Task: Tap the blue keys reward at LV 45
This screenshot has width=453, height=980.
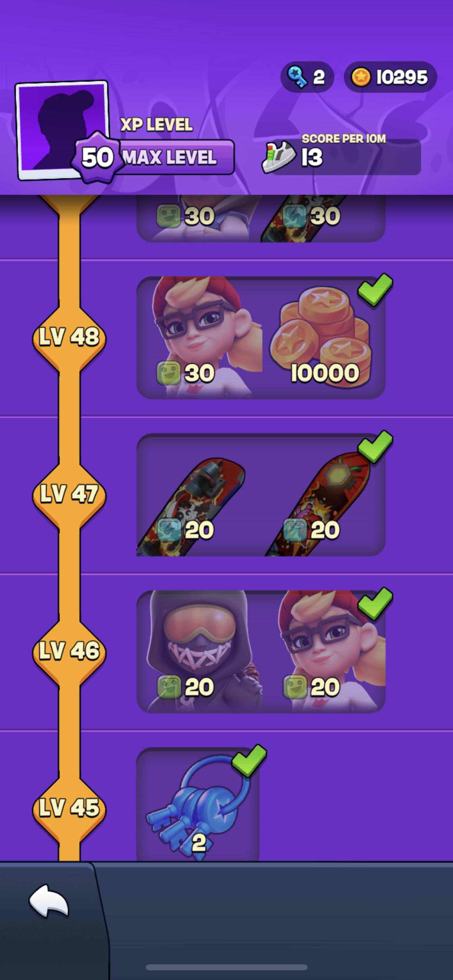Action: tap(198, 804)
